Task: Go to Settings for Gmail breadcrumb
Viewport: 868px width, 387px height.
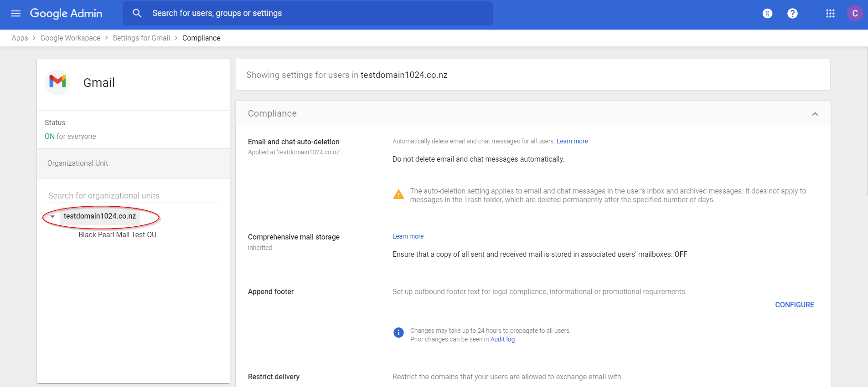Action: (x=141, y=38)
